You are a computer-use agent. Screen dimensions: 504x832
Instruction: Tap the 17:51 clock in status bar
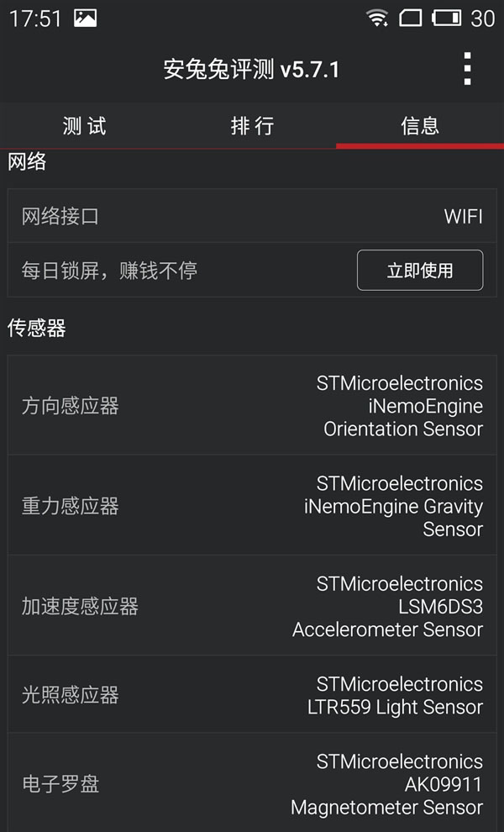35,18
